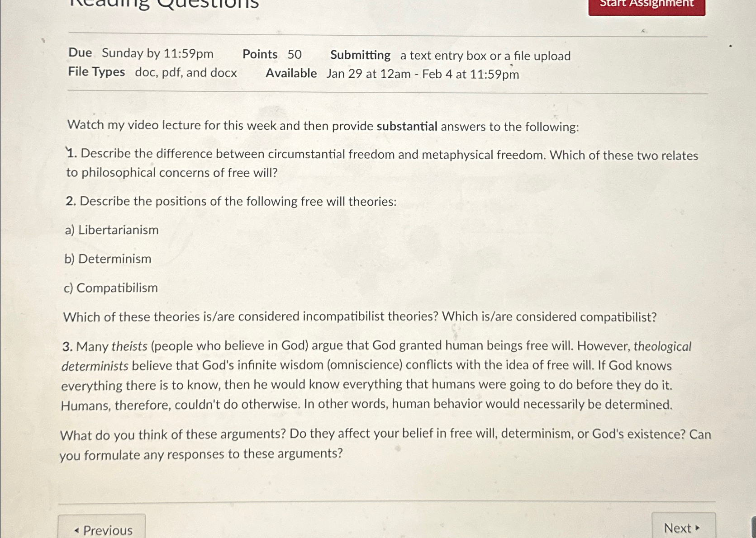
Task: Click the forward arrow on the Next button
Action: tap(698, 528)
